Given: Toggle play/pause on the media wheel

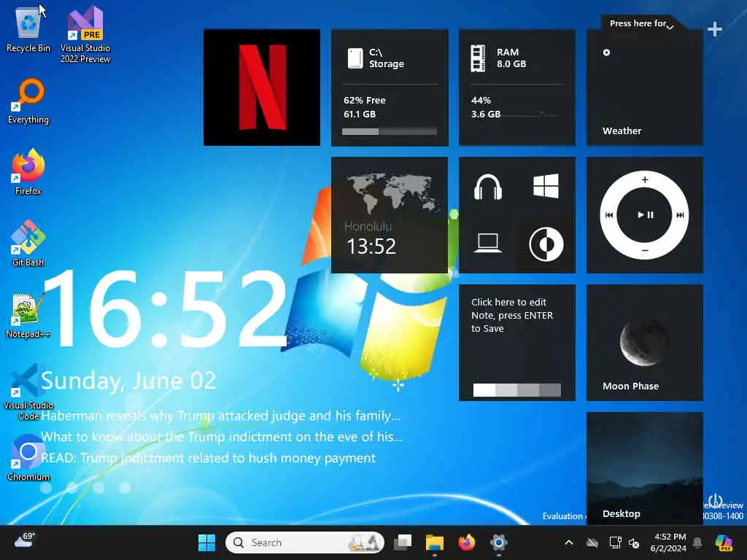Looking at the screenshot, I should point(645,215).
